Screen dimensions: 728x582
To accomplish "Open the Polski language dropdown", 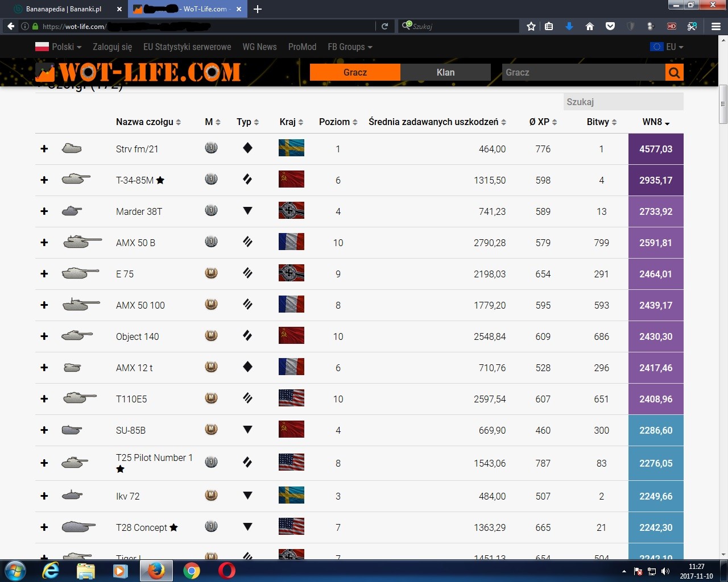I will [x=59, y=47].
